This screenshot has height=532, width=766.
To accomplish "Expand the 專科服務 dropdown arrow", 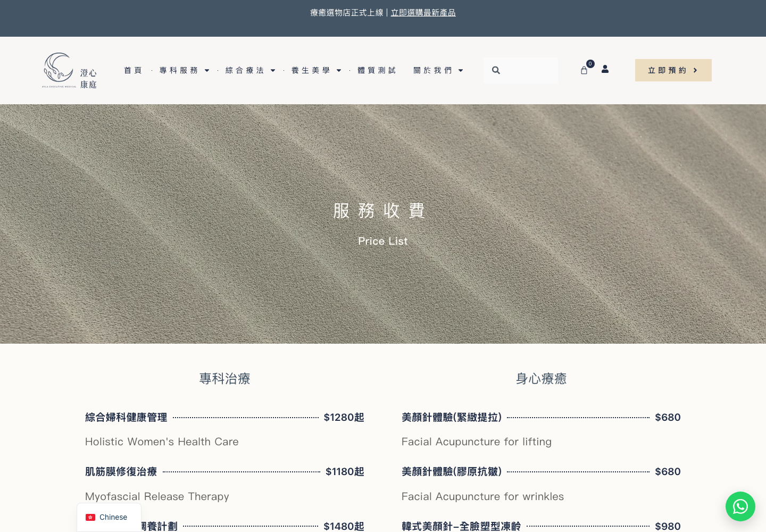I will coord(207,70).
